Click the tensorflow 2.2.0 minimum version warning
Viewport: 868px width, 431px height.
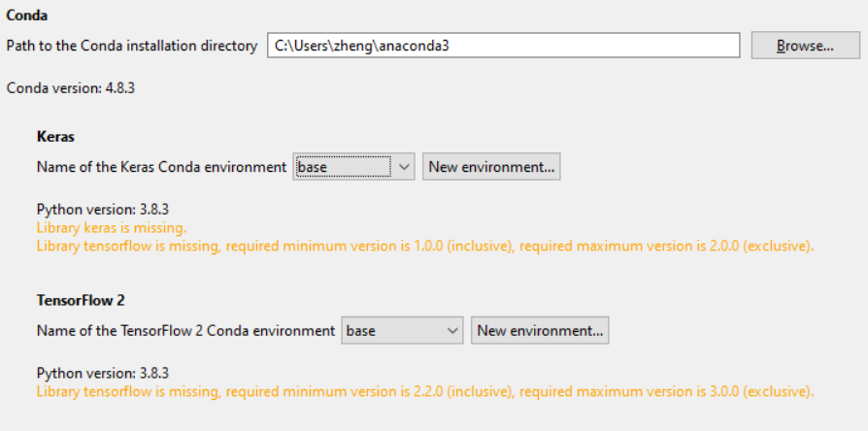tap(424, 391)
